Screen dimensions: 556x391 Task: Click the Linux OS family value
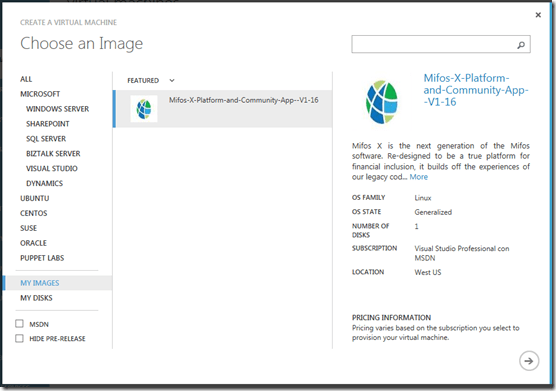point(423,198)
